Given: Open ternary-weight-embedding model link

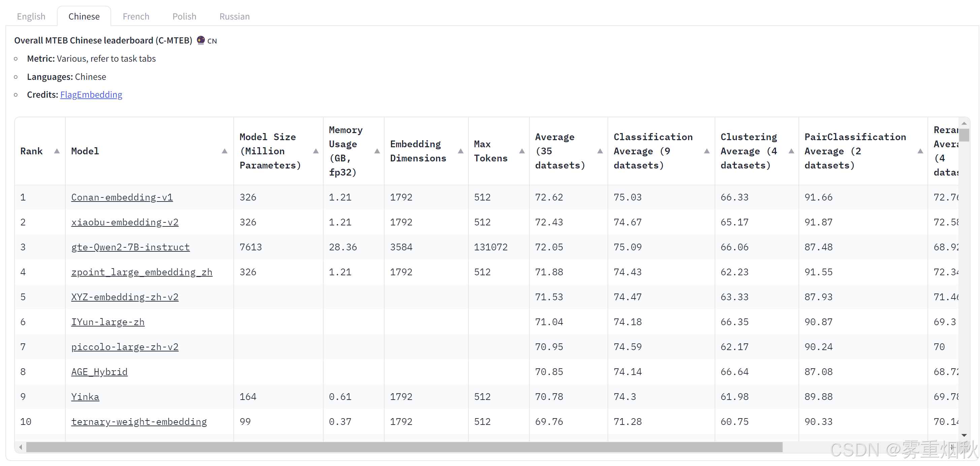Looking at the screenshot, I should coord(139,422).
